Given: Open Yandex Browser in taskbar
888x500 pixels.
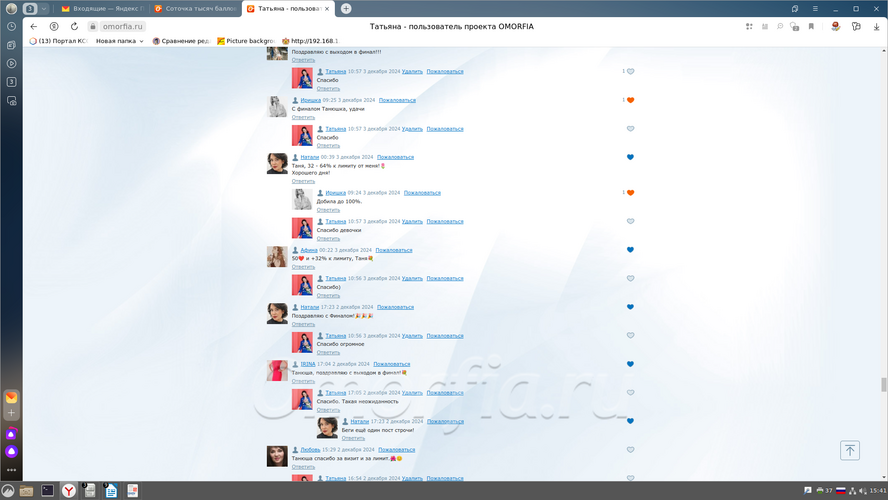Looking at the screenshot, I should 69,490.
